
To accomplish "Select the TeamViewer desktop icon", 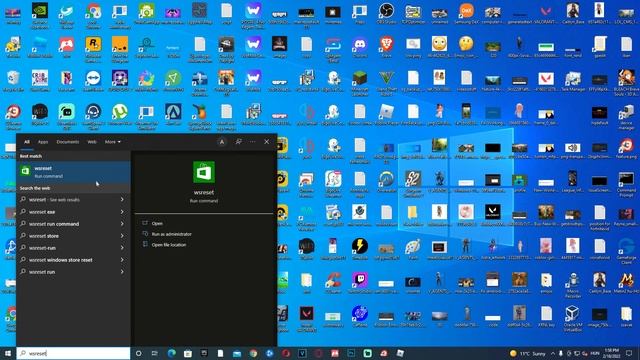I will click(x=93, y=81).
